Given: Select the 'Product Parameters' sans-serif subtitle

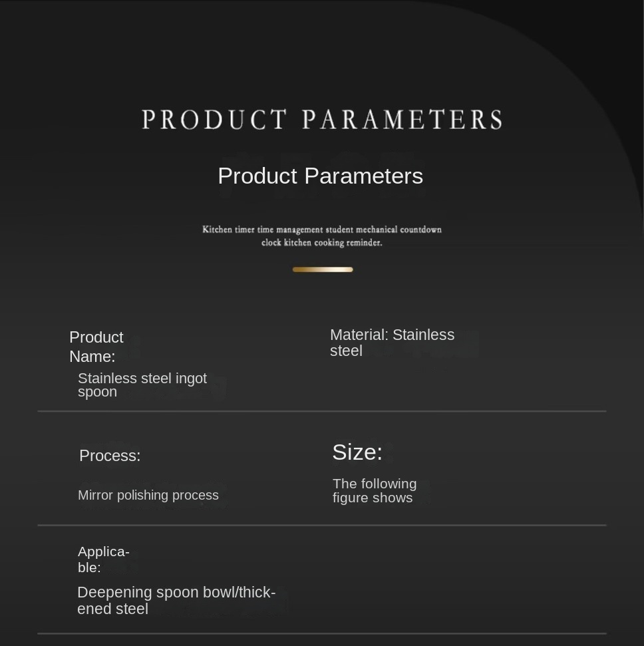Looking at the screenshot, I should point(320,176).
